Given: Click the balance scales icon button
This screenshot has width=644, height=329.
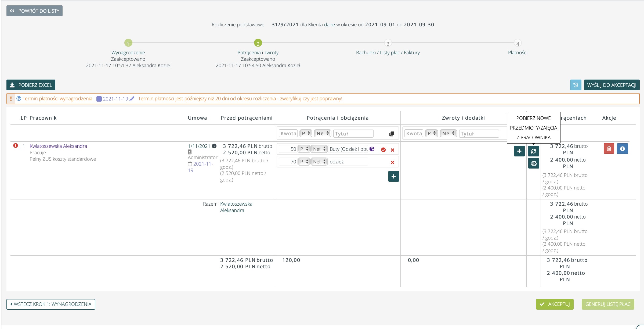Looking at the screenshot, I should [533, 163].
